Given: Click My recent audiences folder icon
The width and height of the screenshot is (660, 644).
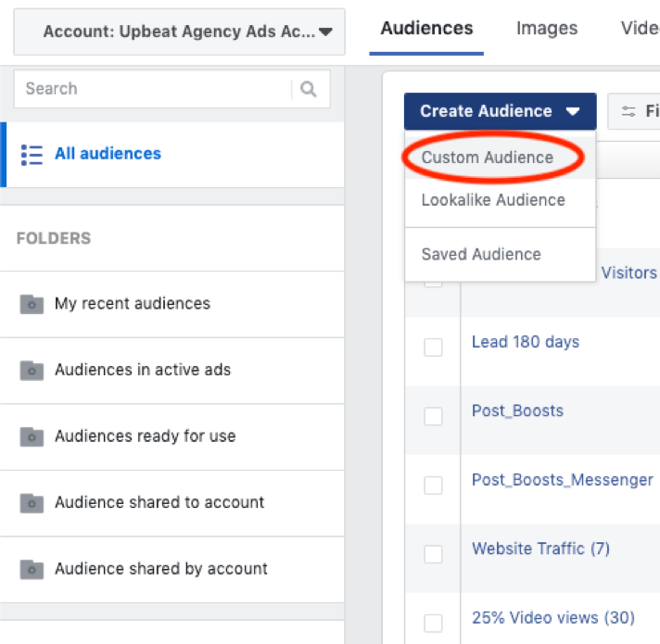Looking at the screenshot, I should click(32, 304).
